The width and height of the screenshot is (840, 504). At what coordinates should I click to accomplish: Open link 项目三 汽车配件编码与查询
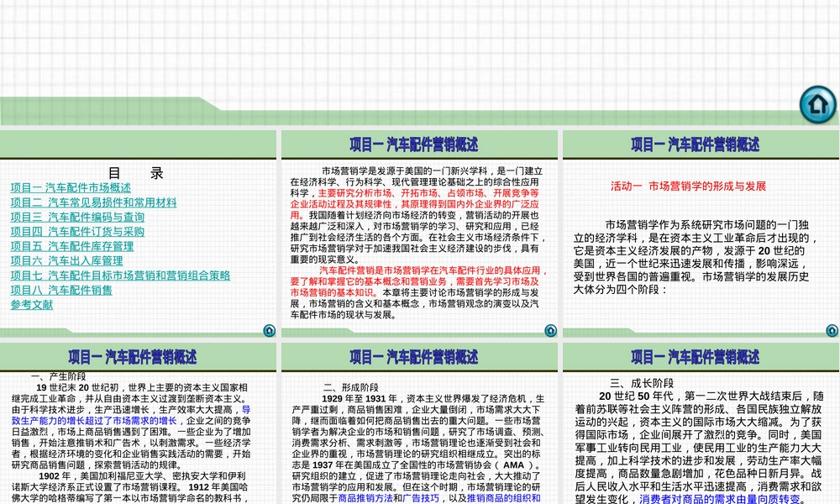point(77,217)
